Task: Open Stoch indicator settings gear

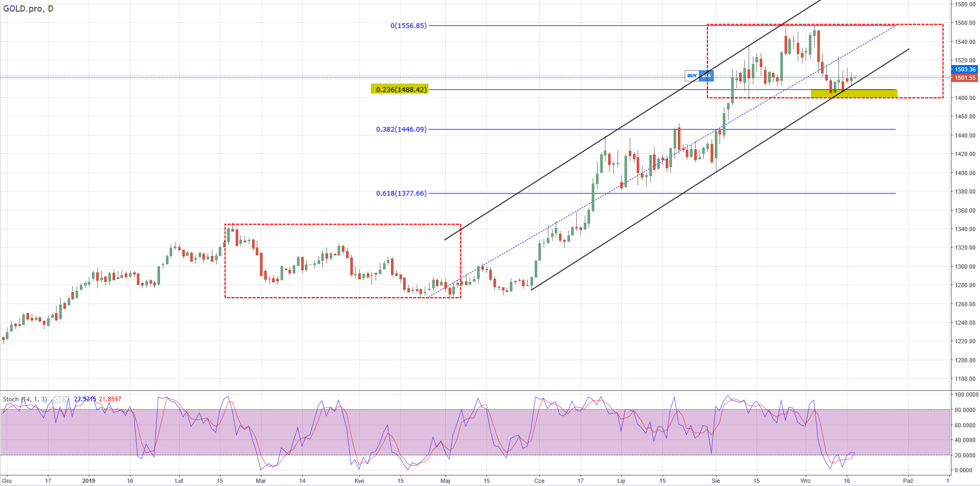Action: (57, 399)
